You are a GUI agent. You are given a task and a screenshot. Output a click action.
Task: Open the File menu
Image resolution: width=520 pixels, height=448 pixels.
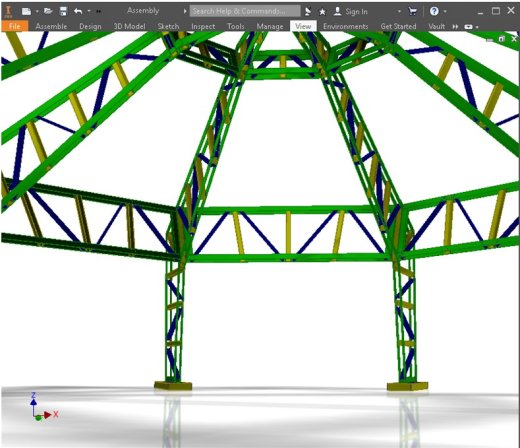coord(14,26)
